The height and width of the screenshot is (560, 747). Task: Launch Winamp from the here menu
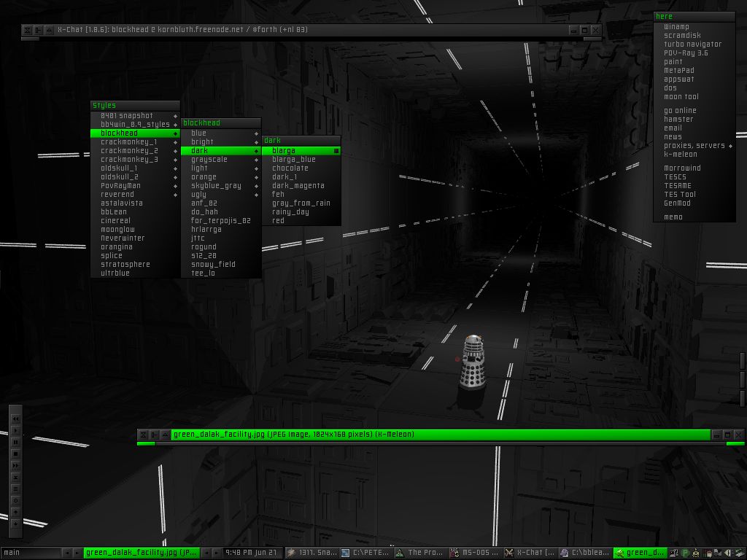(694, 27)
